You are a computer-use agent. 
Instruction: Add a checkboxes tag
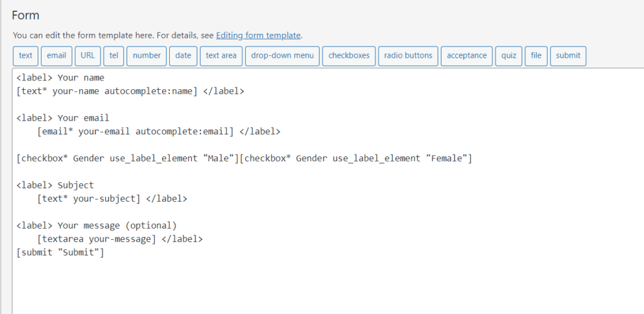click(349, 55)
